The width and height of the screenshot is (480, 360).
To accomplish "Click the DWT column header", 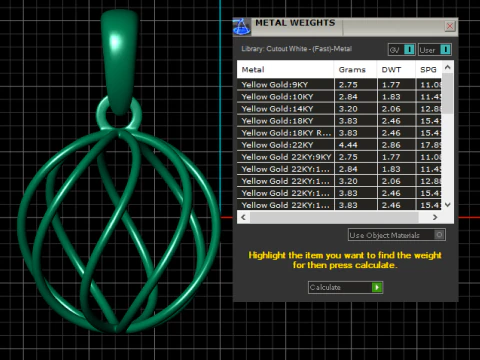I will [396, 69].
